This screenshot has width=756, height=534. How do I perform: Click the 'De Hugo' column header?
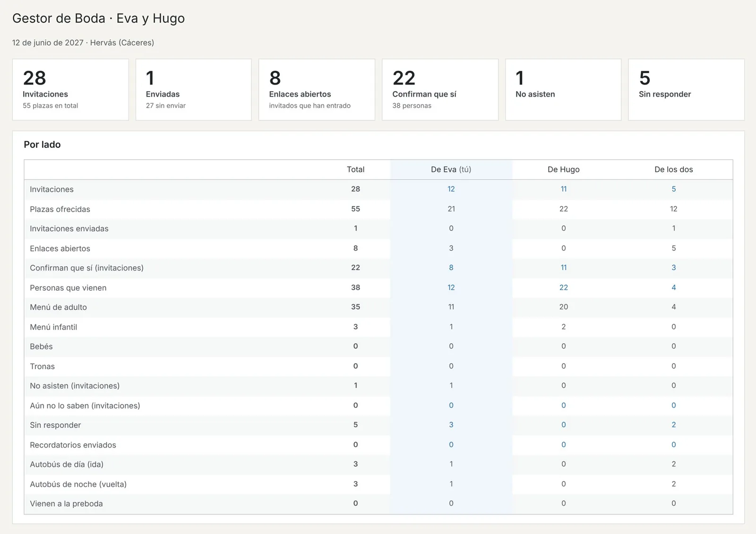[x=564, y=170]
